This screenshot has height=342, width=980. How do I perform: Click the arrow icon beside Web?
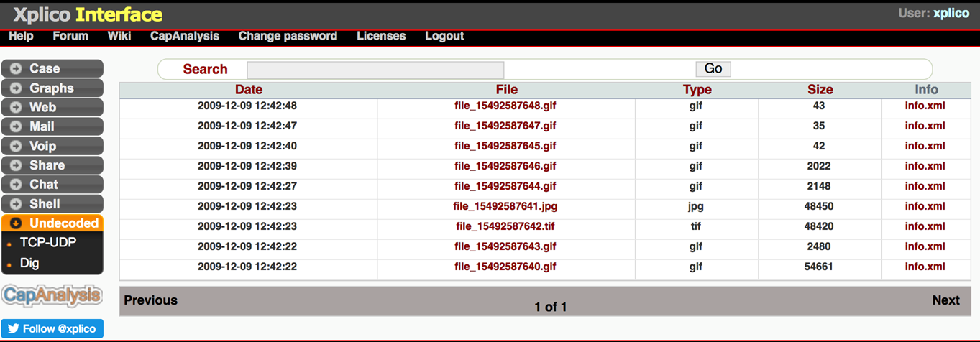point(16,108)
